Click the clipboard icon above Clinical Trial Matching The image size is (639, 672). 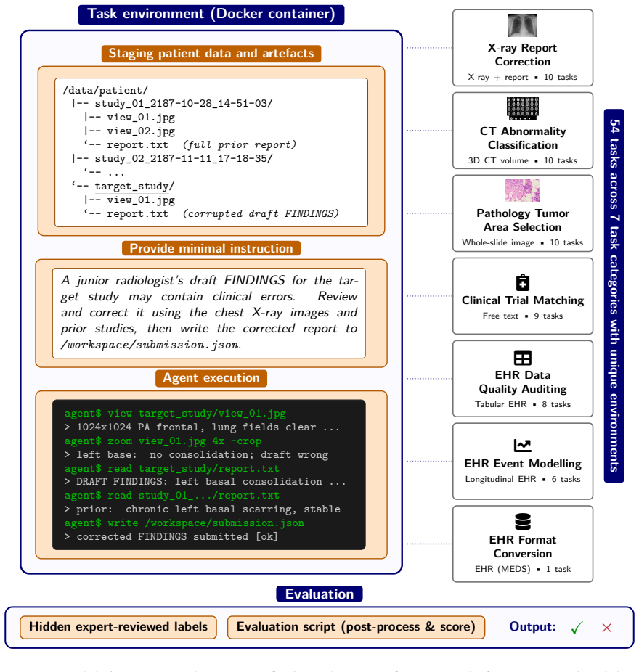point(522,282)
